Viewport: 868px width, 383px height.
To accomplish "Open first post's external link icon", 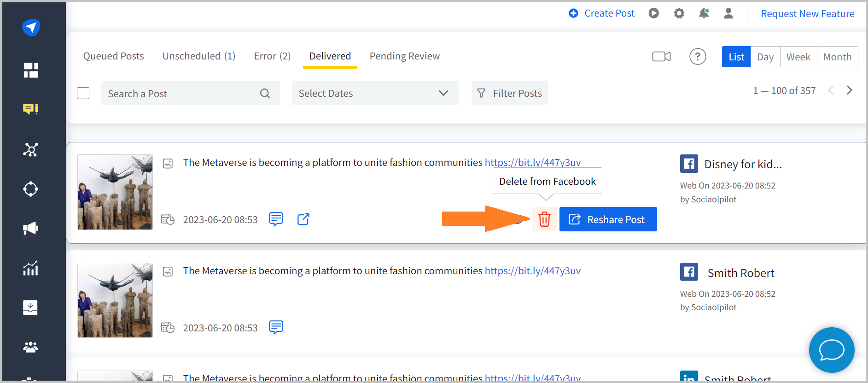I will (303, 219).
